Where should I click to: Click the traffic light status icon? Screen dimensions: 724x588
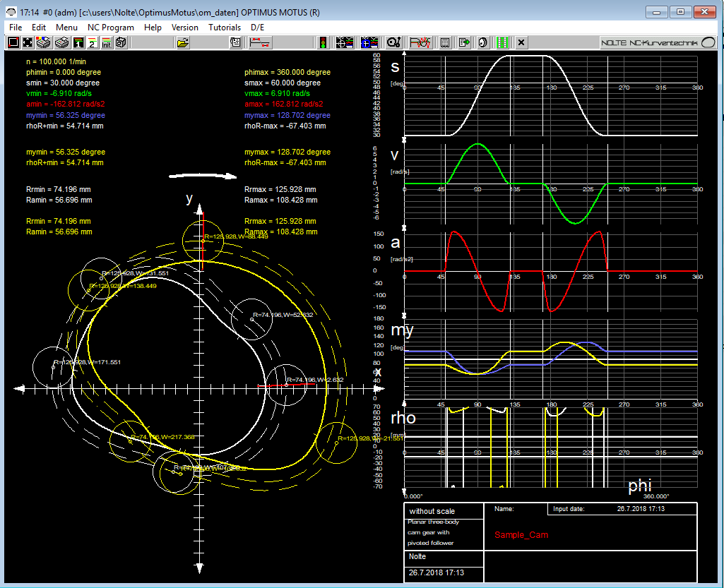322,42
